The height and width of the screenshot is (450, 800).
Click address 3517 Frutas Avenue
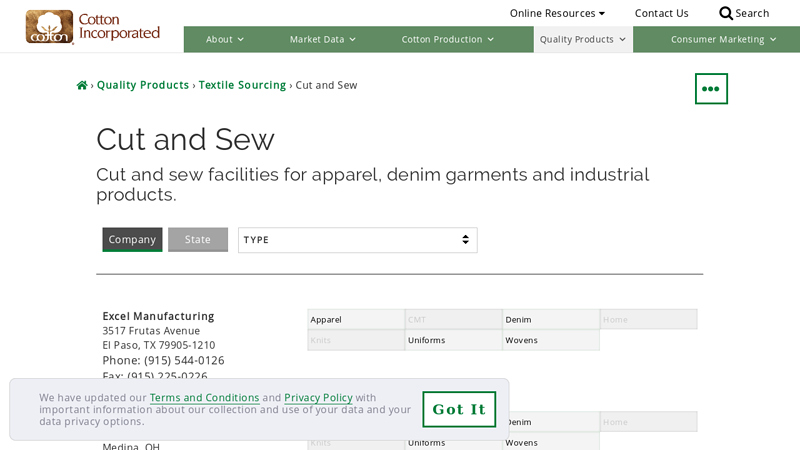click(151, 331)
